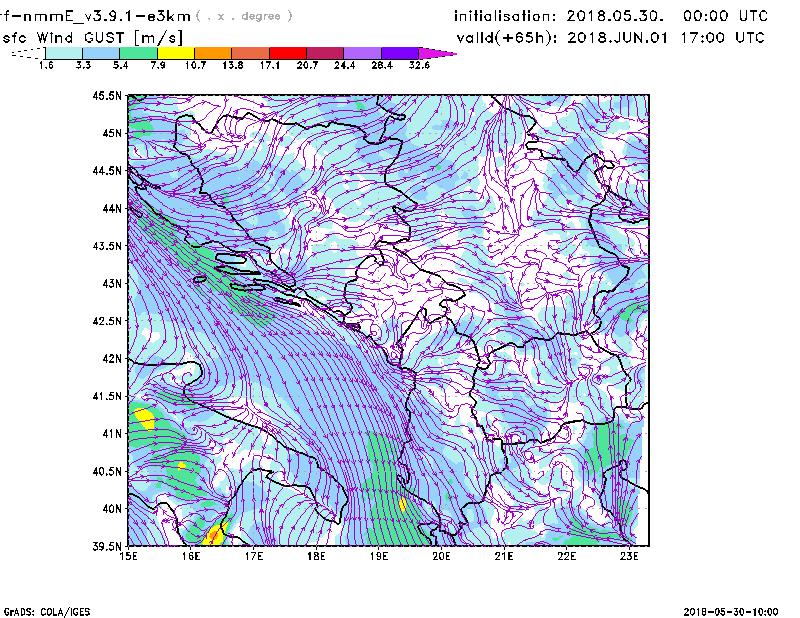Click the '39.5N' latitude label

click(107, 547)
